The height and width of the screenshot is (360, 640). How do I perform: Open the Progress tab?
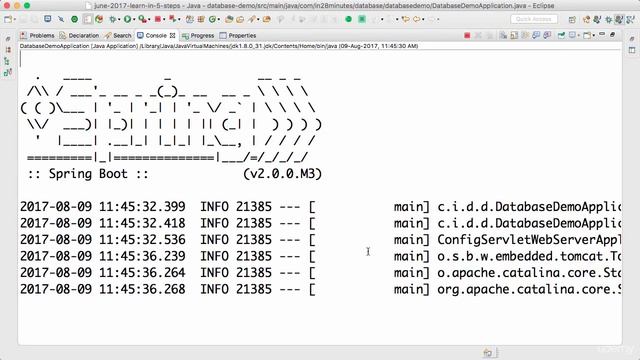198,36
